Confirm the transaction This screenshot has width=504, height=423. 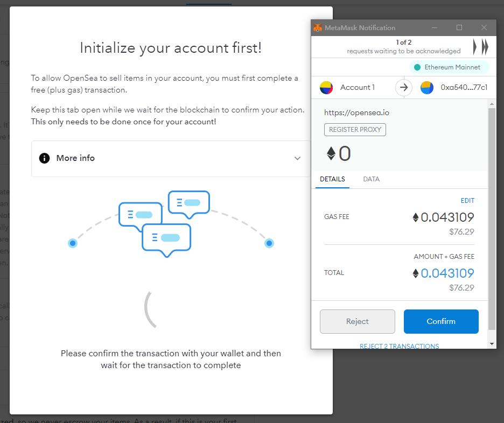pyautogui.click(x=441, y=321)
